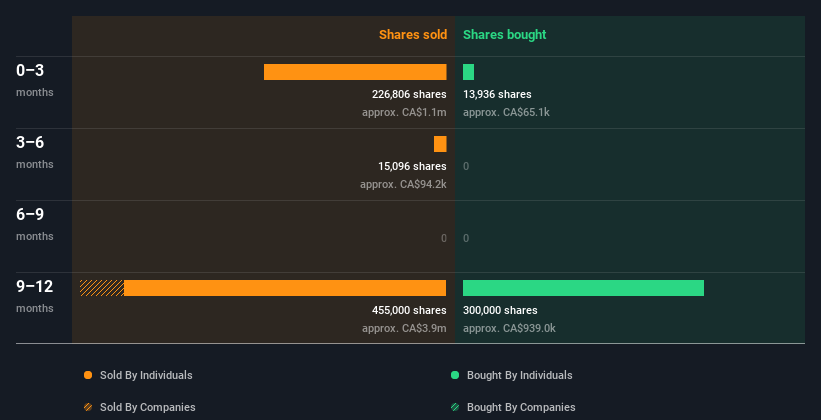The width and height of the screenshot is (821, 420).
Task: Select the Sold By Individuals legend label
Action: click(146, 375)
